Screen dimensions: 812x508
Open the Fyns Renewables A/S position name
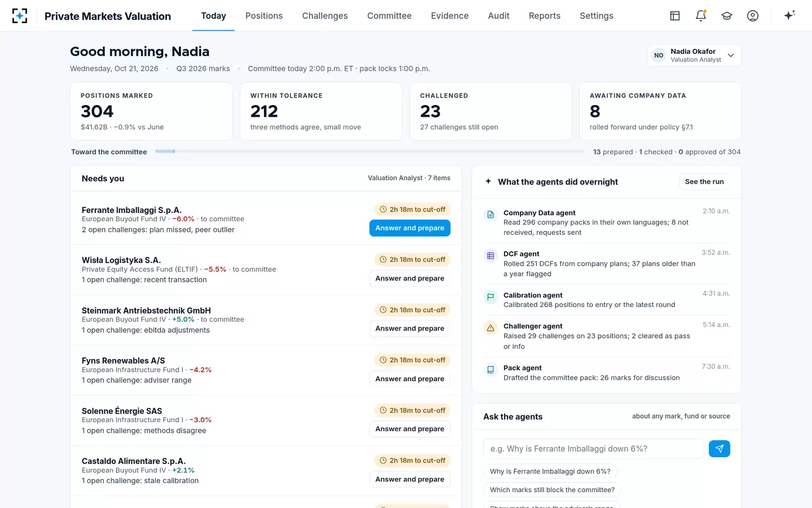tap(123, 361)
